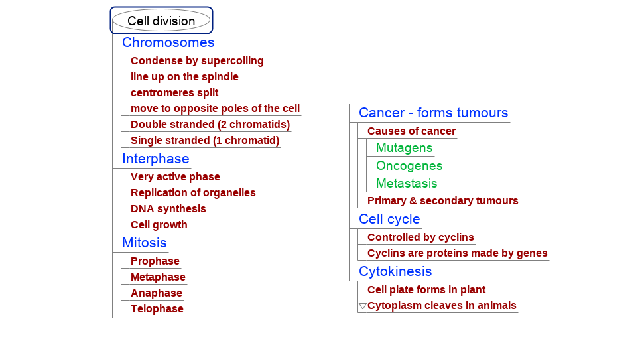Screen dimensions: 644x337
Task: Click the Chromosomes branch heading
Action: click(168, 43)
